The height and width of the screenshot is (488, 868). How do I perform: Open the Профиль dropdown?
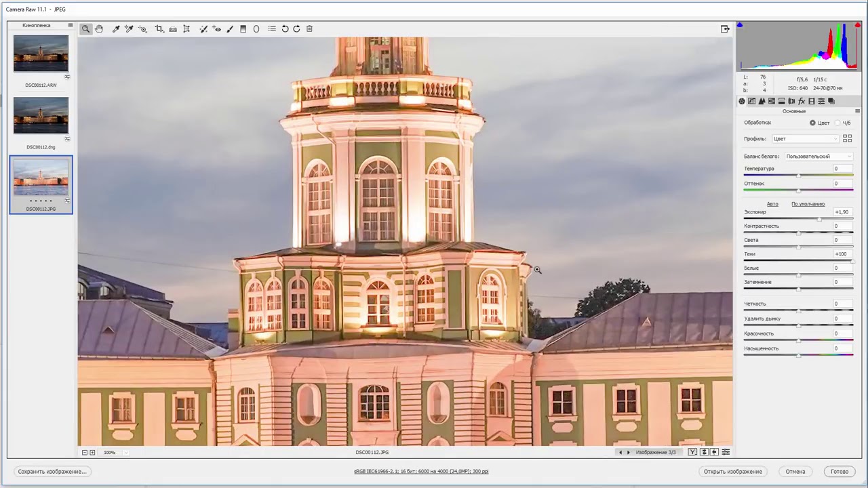click(x=806, y=138)
